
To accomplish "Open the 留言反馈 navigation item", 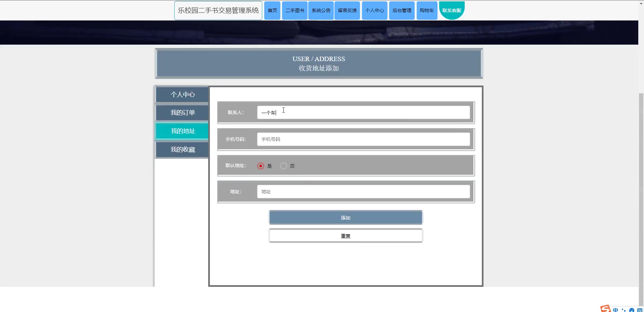I will coord(347,10).
